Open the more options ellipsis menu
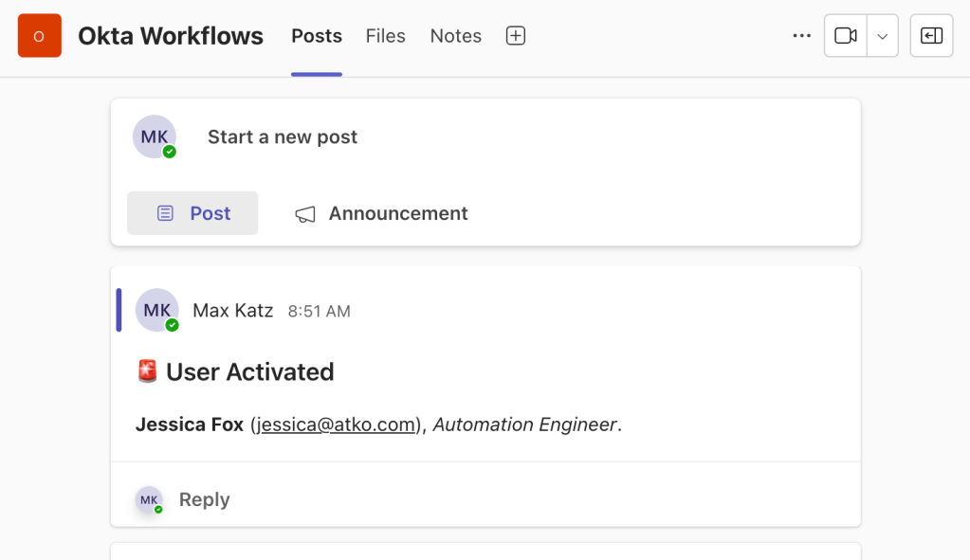 tap(801, 36)
